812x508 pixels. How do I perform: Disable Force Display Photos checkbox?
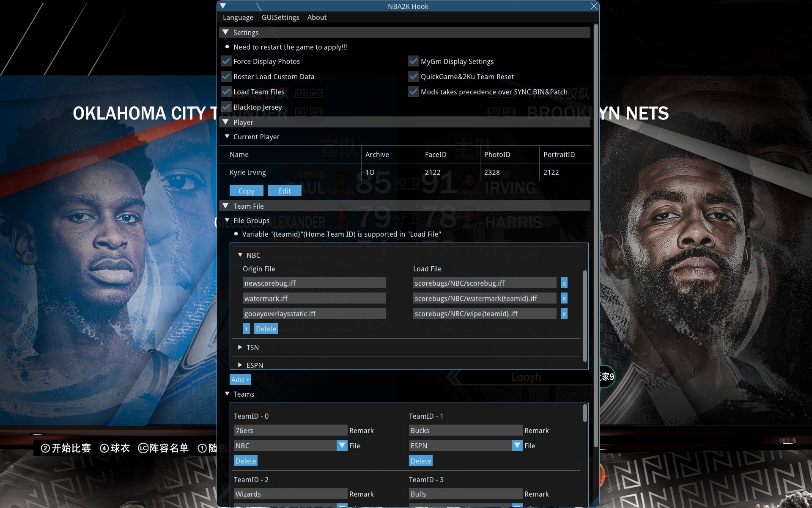[226, 61]
